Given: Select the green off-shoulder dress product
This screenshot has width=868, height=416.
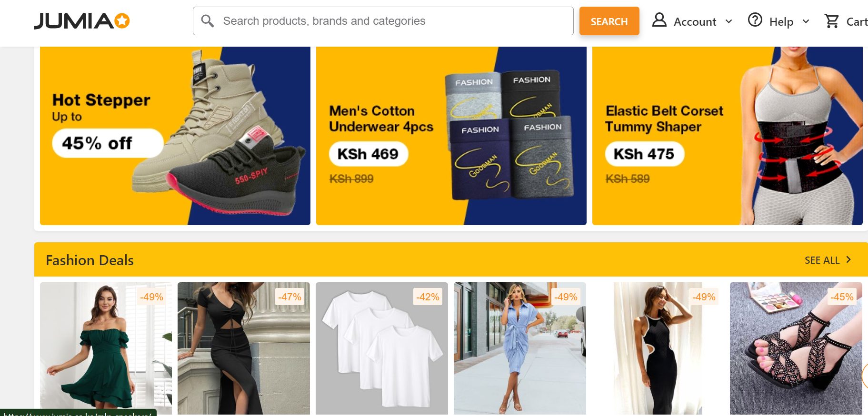Looking at the screenshot, I should click(106, 348).
